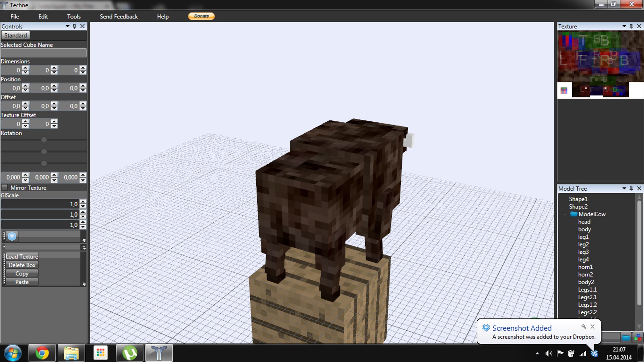Open the volume control in system tray

point(549,353)
